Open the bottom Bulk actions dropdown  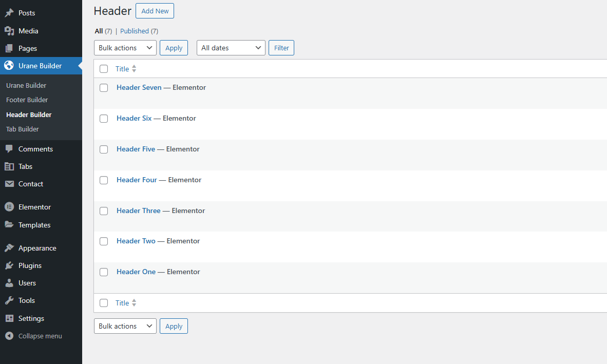pyautogui.click(x=125, y=326)
